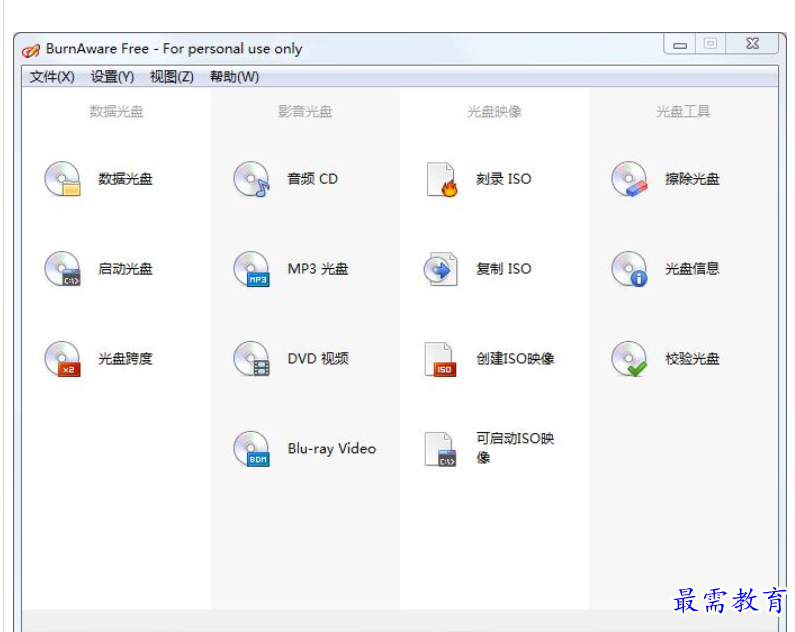Click the 音频 CD music disc icon

(x=251, y=179)
